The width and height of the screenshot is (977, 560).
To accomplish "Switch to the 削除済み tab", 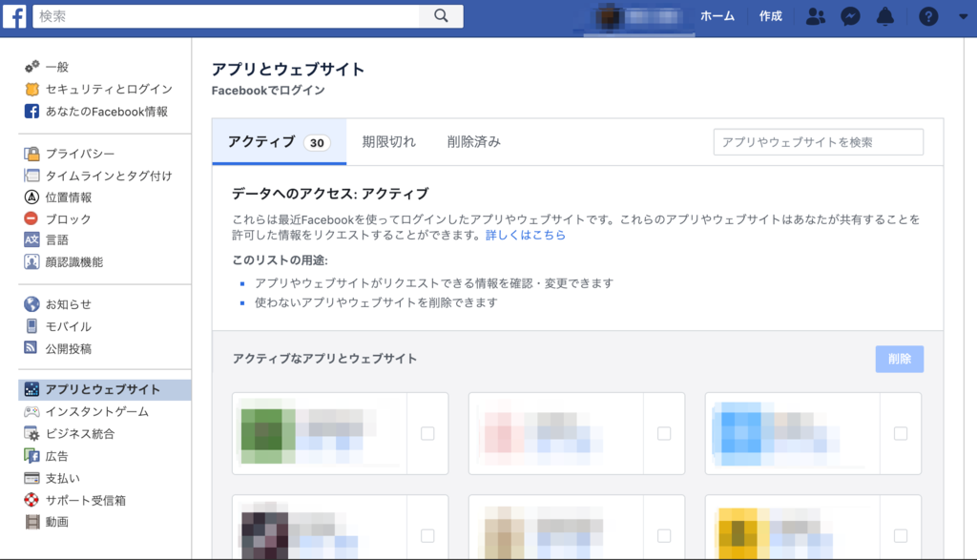I will tap(473, 142).
